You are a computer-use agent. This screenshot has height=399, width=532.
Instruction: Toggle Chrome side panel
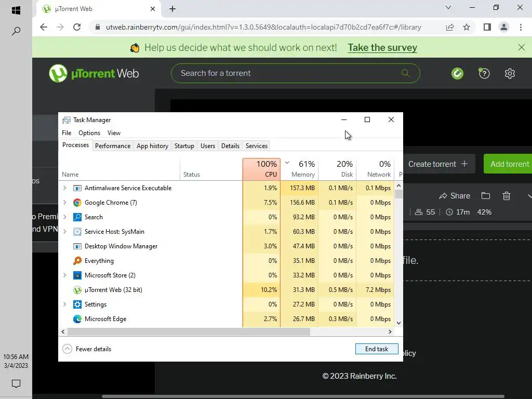click(487, 27)
